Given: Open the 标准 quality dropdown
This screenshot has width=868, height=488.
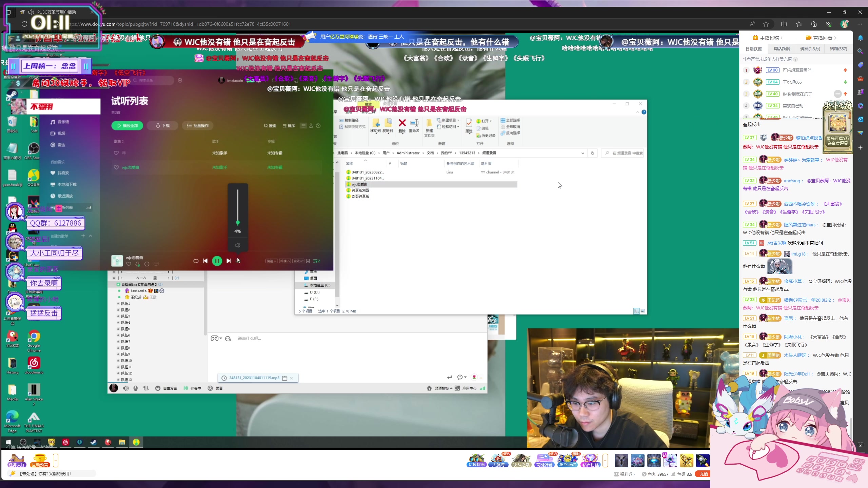Looking at the screenshot, I should point(285,261).
